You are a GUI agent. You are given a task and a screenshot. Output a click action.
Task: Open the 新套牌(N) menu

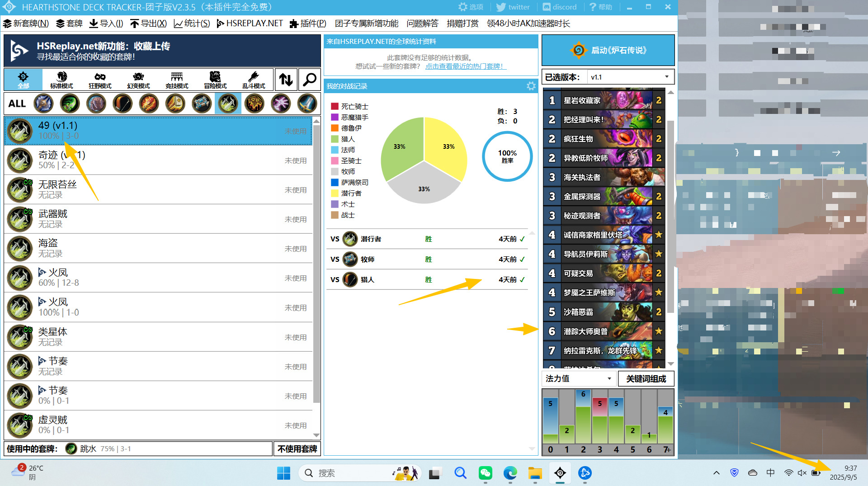26,24
